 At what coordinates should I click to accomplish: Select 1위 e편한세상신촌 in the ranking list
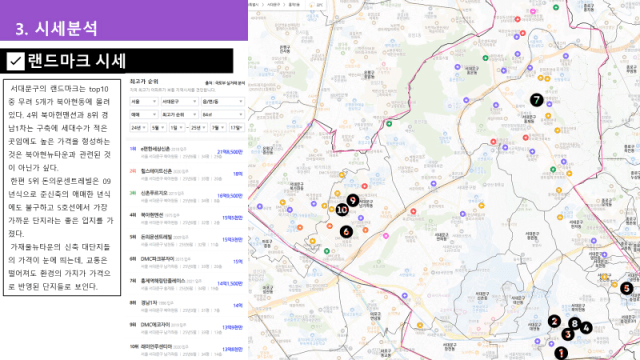point(186,152)
